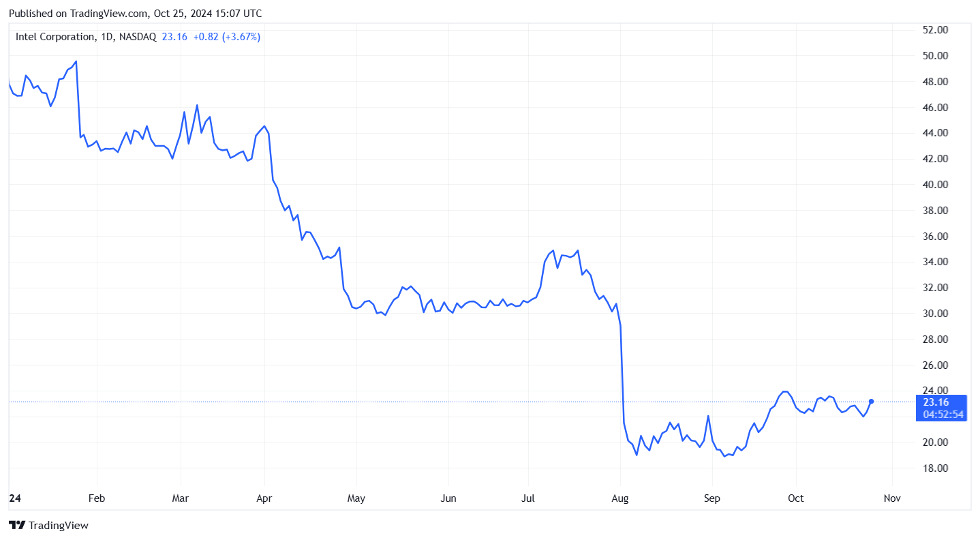This screenshot has width=980, height=540.
Task: Click the 04:52:54 countdown timer
Action: tap(943, 414)
